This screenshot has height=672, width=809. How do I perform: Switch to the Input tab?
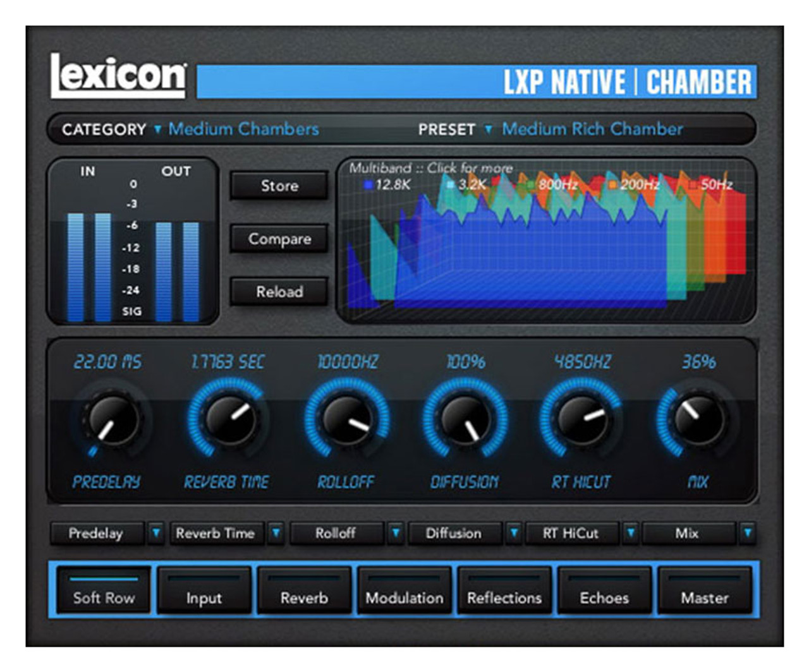pyautogui.click(x=204, y=590)
